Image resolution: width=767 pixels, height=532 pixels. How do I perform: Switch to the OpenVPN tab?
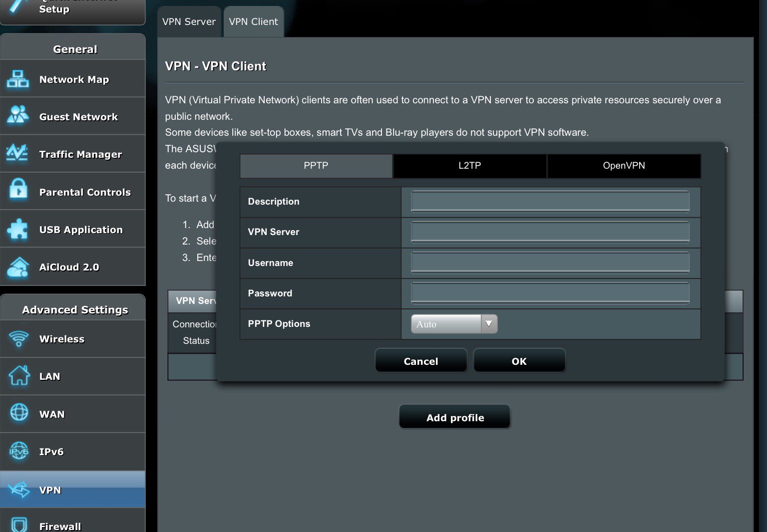[624, 166]
